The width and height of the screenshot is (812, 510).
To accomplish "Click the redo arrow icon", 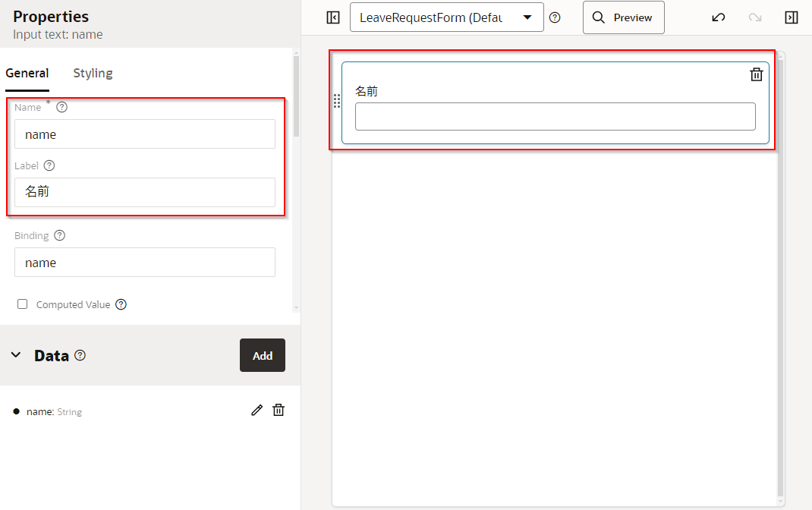I will coord(754,17).
